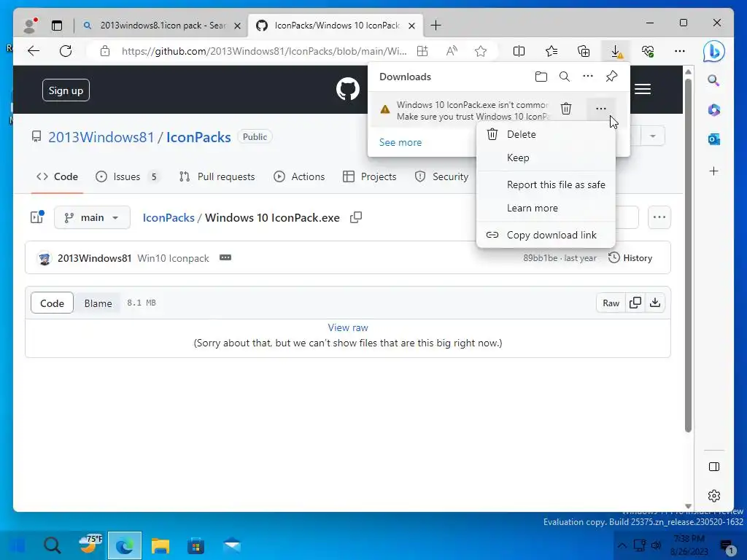
Task: Click trash icon beside Windows 10 IconPack.exe
Action: point(566,109)
